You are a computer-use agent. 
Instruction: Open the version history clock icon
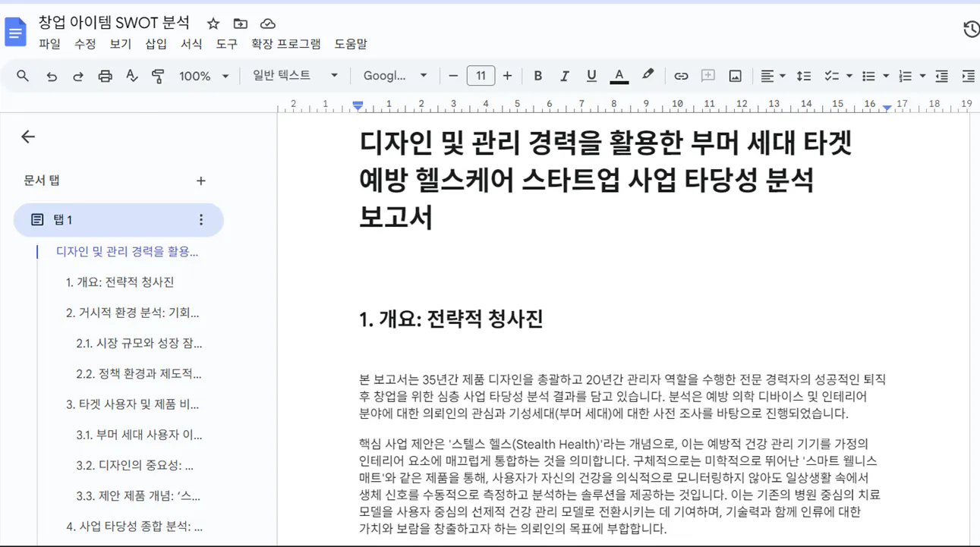pyautogui.click(x=971, y=30)
